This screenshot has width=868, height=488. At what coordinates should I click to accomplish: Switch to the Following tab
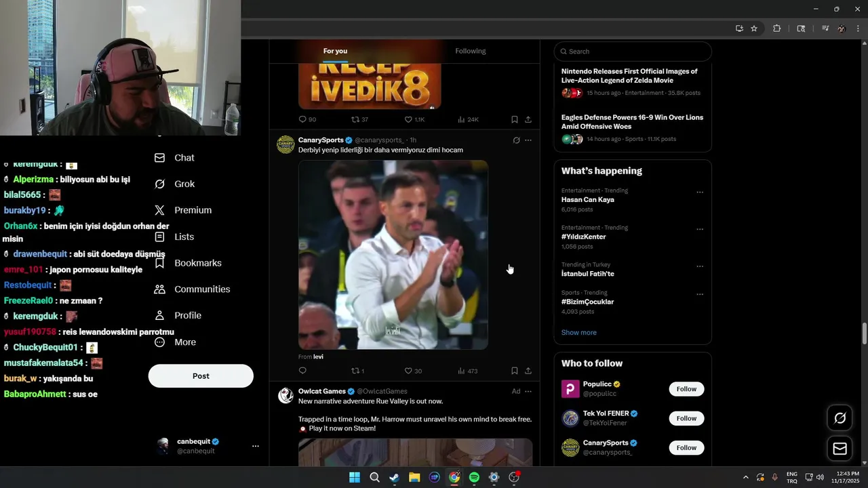pos(470,51)
